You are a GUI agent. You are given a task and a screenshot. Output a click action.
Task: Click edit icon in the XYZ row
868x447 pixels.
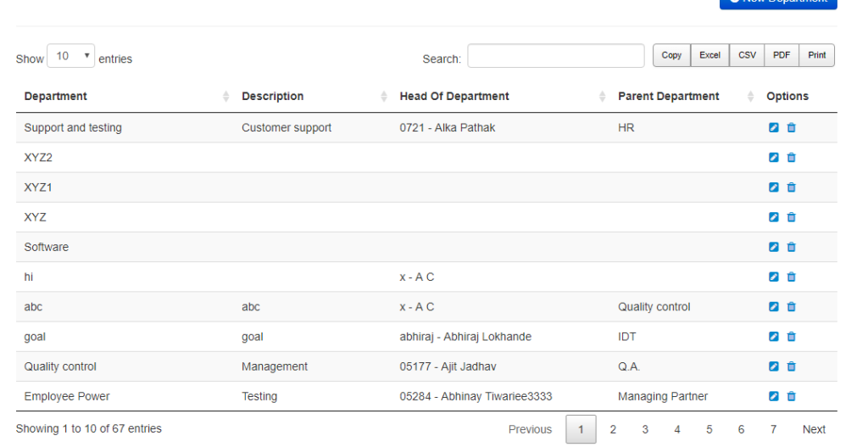click(773, 217)
